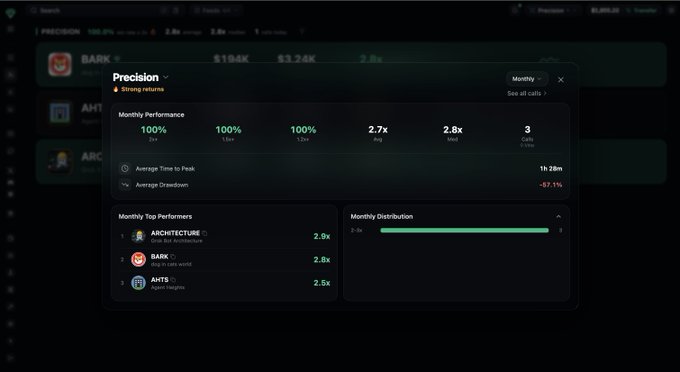Click the 100% 1.2x+ hit rate stat
This screenshot has width=680, height=372.
click(303, 134)
